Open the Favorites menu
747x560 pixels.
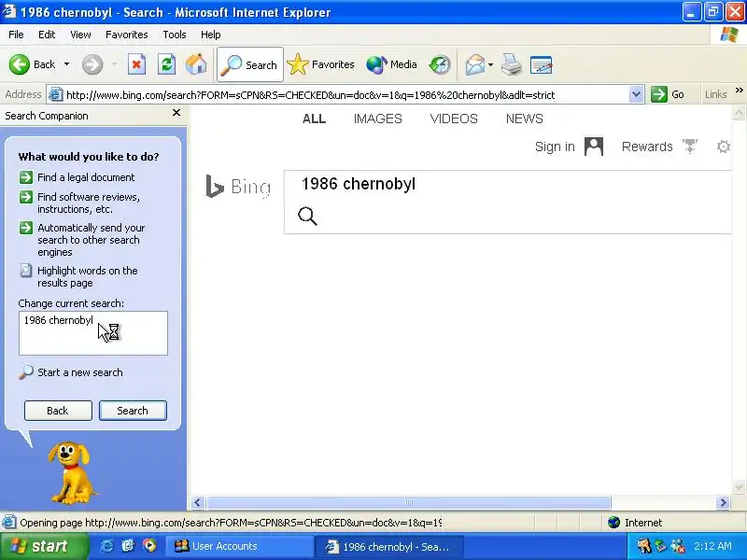coord(127,35)
